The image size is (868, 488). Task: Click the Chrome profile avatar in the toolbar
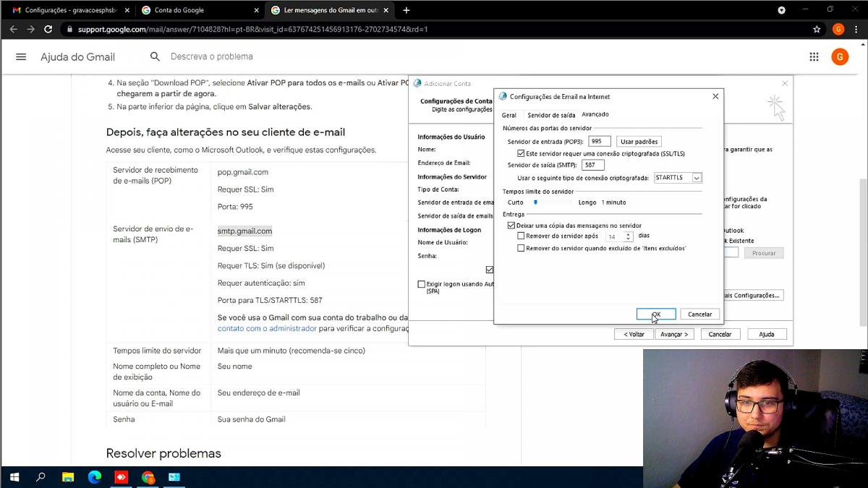tap(838, 30)
